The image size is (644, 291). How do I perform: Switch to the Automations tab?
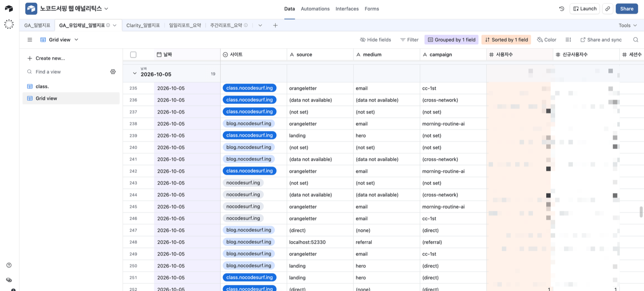tap(315, 9)
